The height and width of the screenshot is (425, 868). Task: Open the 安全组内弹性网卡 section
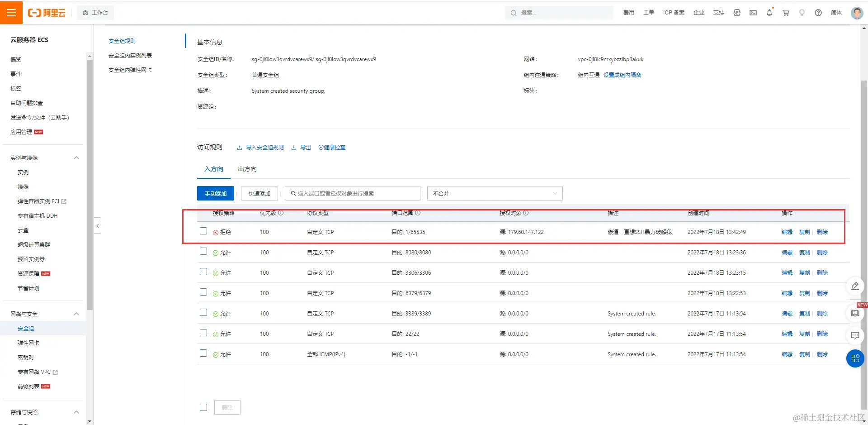(130, 70)
